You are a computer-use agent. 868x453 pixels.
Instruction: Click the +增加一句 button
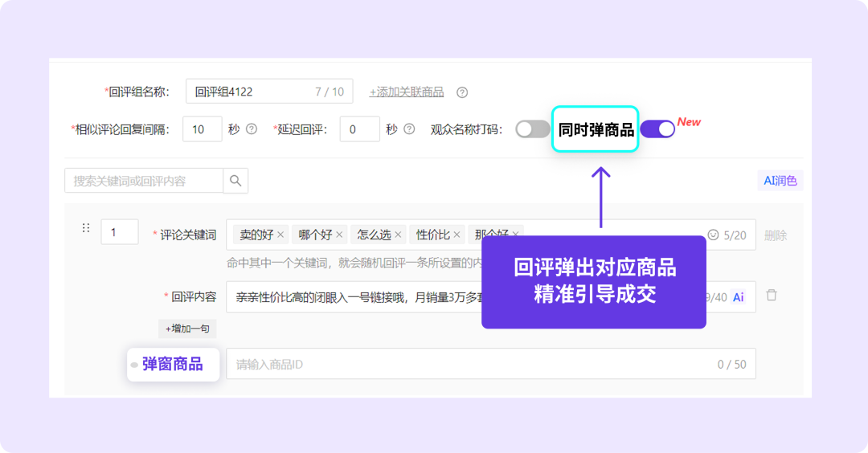pyautogui.click(x=187, y=329)
